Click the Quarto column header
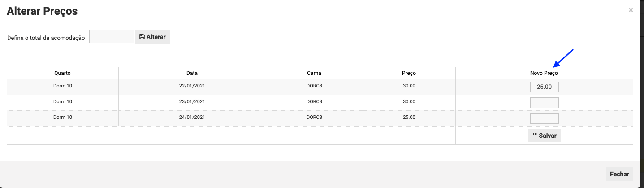The image size is (644, 188). tap(63, 73)
